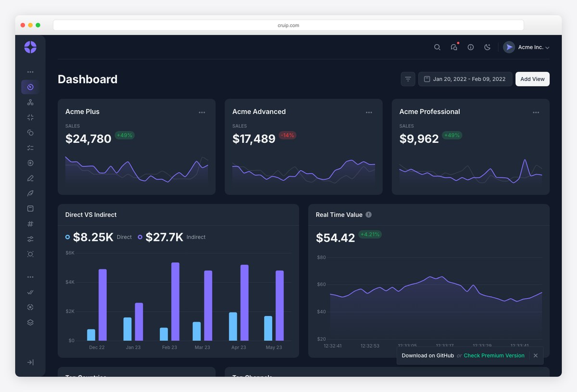
Task: Dismiss the Download on GitHub banner
Action: point(536,355)
